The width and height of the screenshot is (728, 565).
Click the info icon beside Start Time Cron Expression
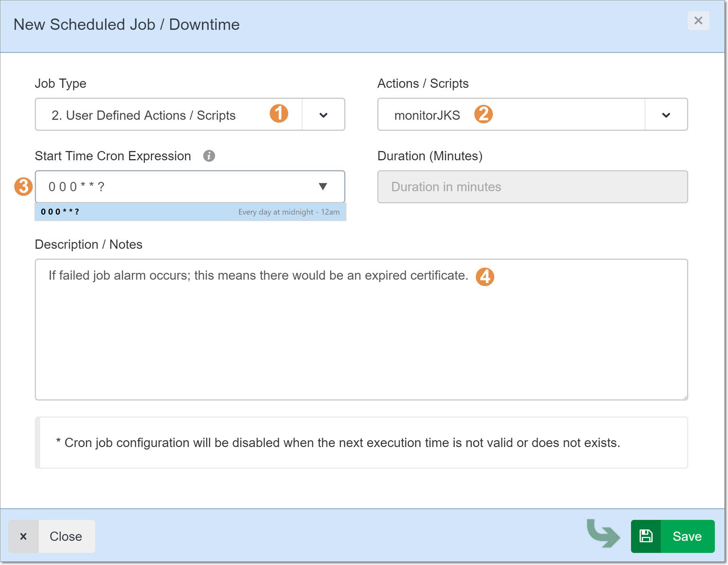tap(209, 155)
